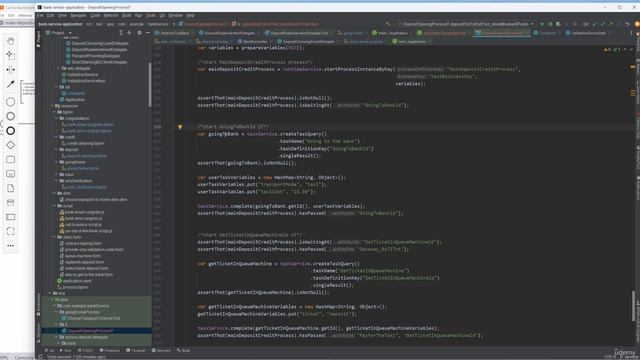
Task: Collapse the congratulation folder
Action: coord(56,118)
